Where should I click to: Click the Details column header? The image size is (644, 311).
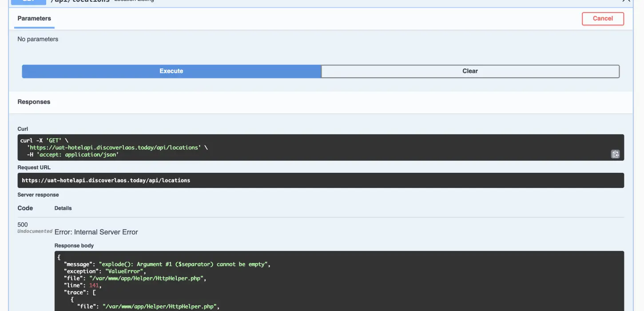point(63,208)
